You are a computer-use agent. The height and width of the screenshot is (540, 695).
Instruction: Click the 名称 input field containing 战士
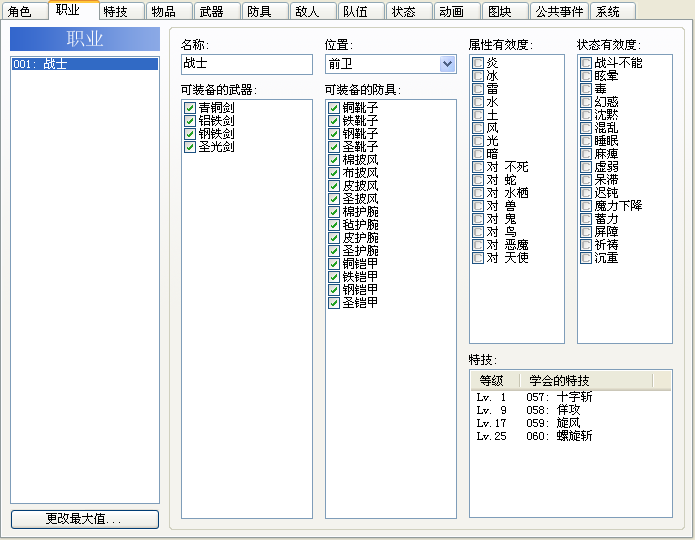[247, 64]
